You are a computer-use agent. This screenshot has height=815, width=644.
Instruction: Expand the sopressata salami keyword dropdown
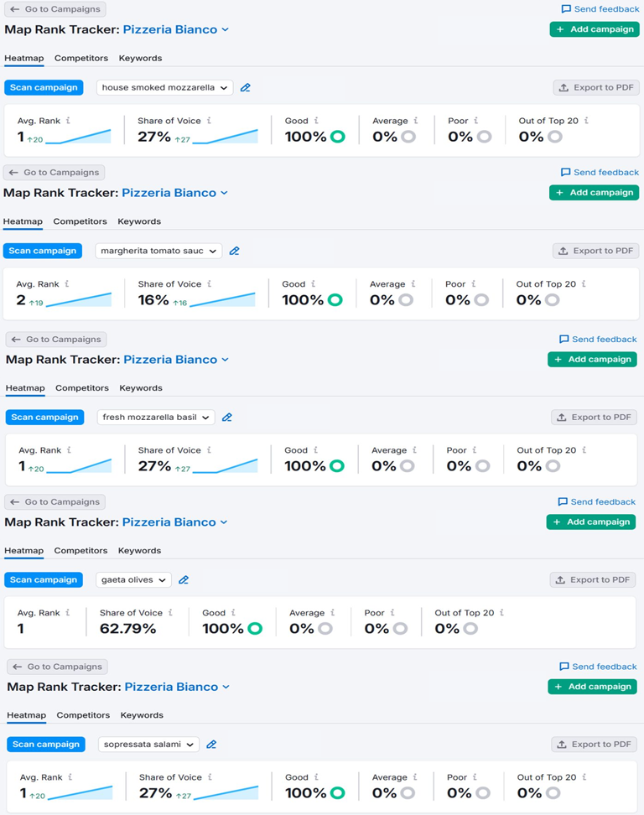pos(148,744)
